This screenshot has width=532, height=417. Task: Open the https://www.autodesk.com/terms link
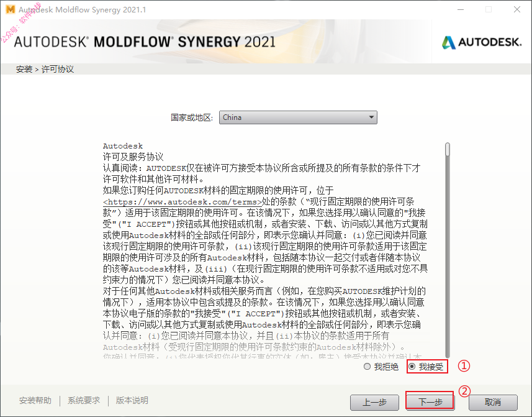[x=183, y=202]
